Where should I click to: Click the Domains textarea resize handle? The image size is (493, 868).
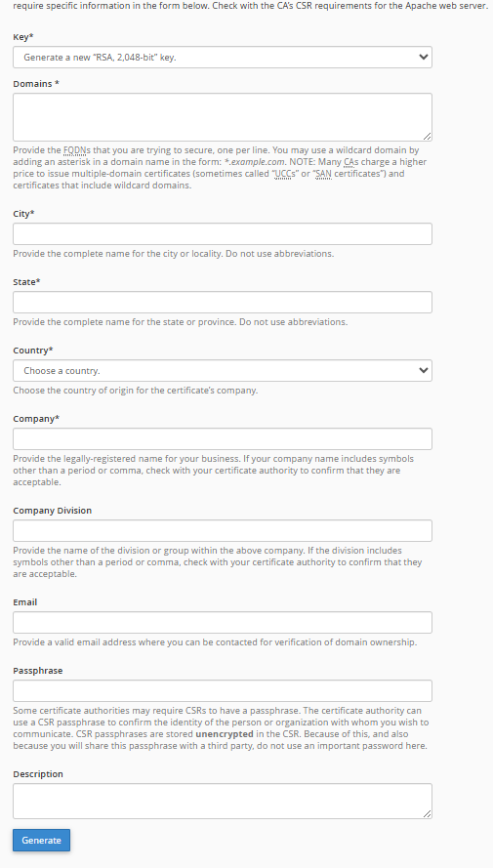click(427, 136)
